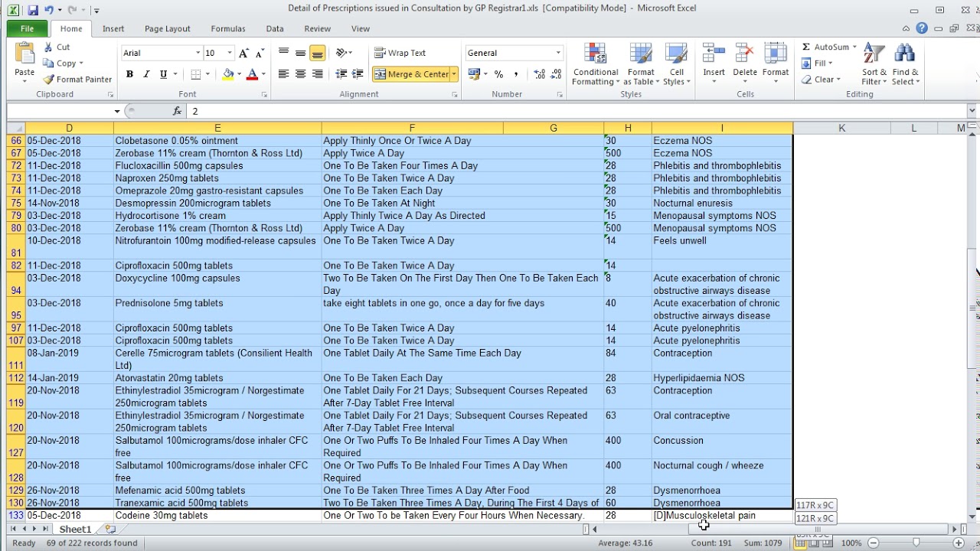Apply Comma Style

click(x=516, y=74)
